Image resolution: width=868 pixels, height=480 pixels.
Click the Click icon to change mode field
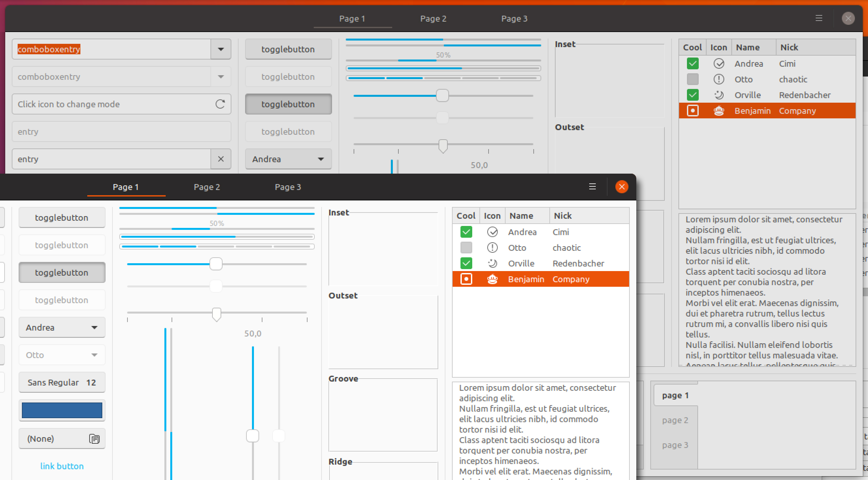tap(111, 104)
